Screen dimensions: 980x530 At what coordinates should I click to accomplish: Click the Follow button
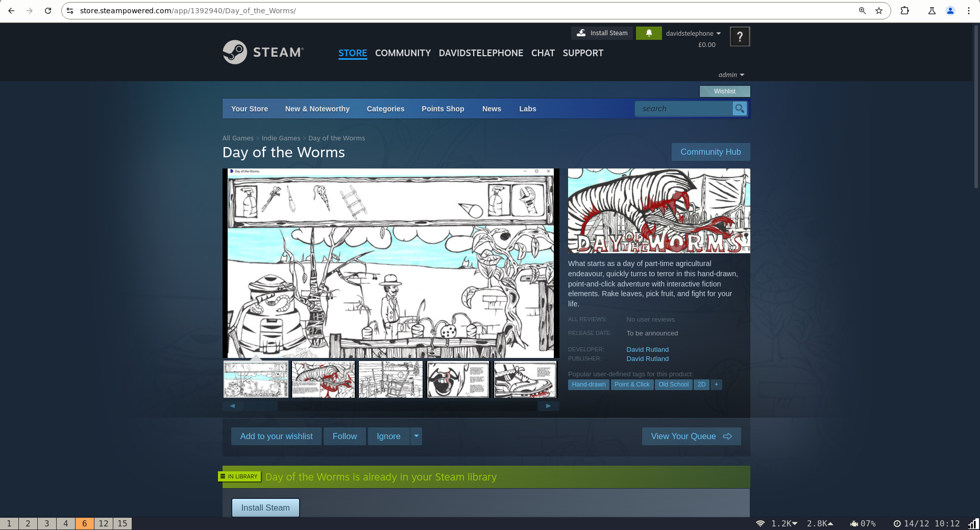[345, 436]
